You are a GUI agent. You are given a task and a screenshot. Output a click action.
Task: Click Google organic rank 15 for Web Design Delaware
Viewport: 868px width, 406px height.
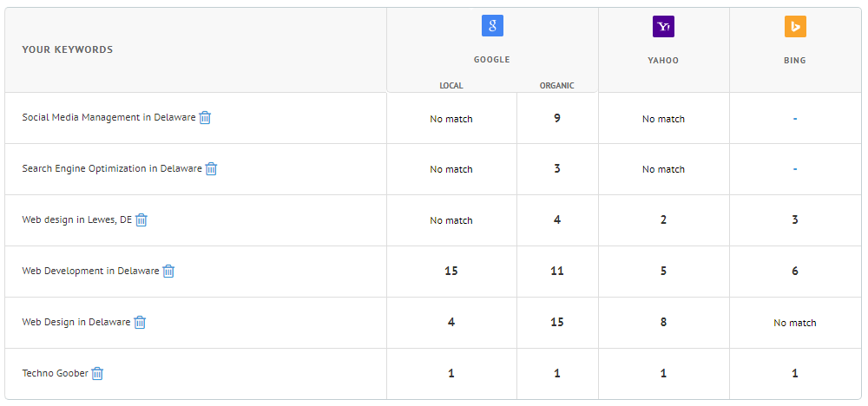click(557, 322)
